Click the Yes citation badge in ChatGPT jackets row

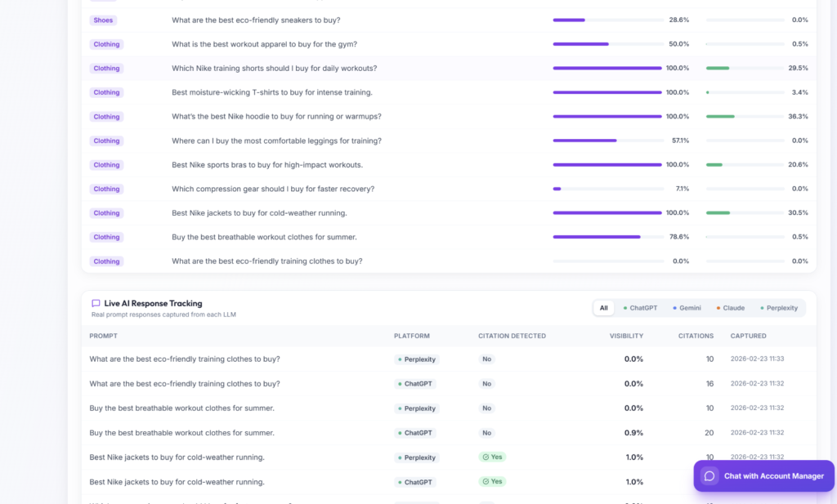[x=492, y=482]
